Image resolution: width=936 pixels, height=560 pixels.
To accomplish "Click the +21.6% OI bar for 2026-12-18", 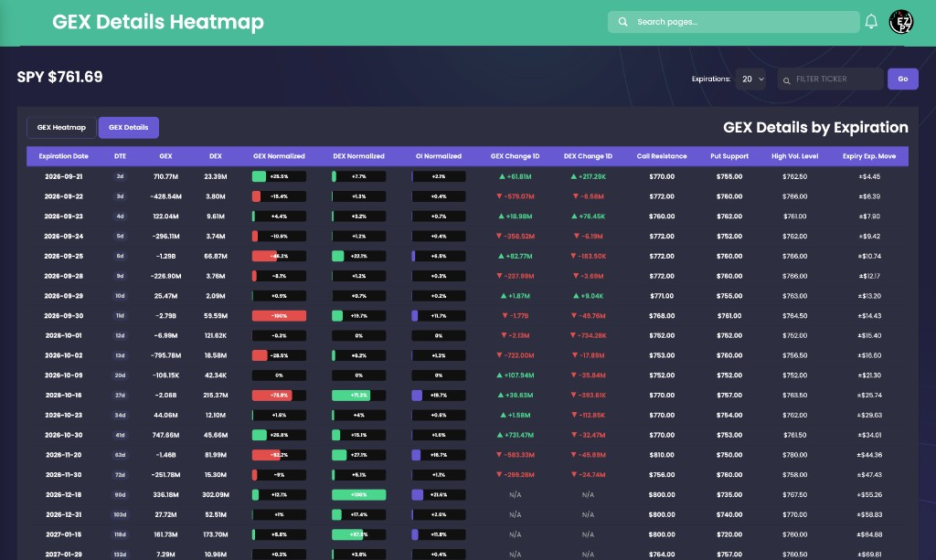I will [439, 495].
